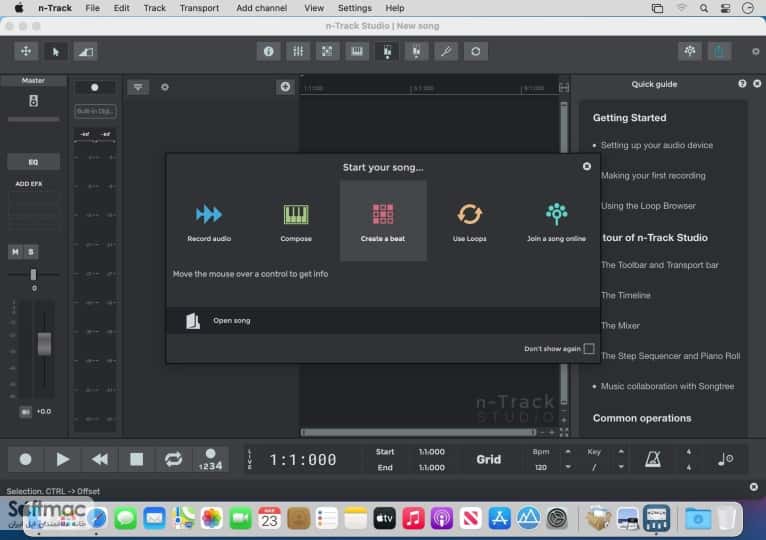Choose Use Loops option

pyautogui.click(x=469, y=221)
